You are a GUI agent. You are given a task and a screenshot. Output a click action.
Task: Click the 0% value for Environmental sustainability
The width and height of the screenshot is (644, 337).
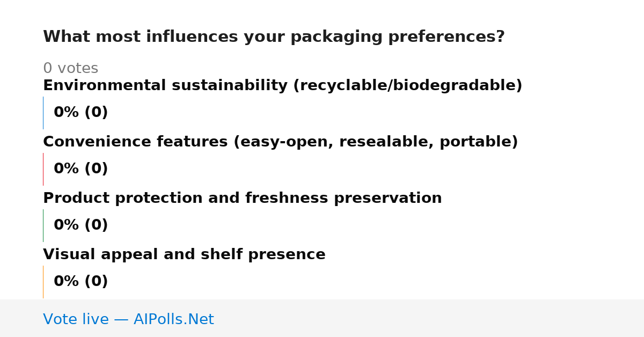pyautogui.click(x=67, y=113)
